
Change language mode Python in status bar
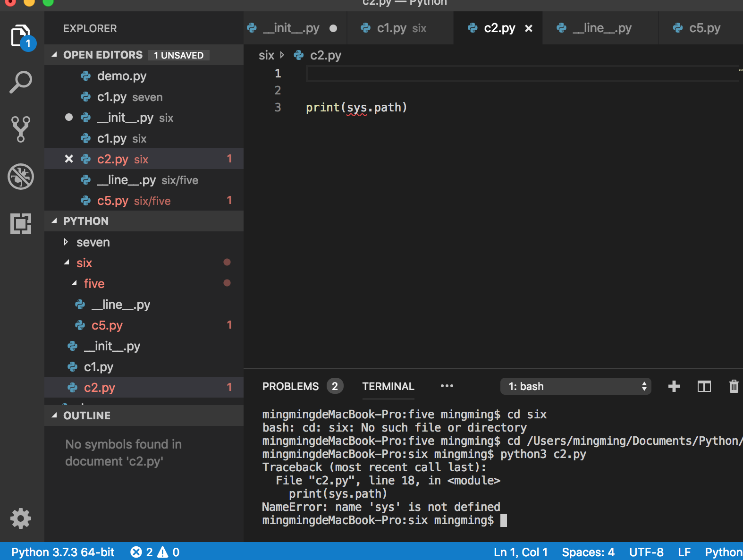[x=724, y=552]
